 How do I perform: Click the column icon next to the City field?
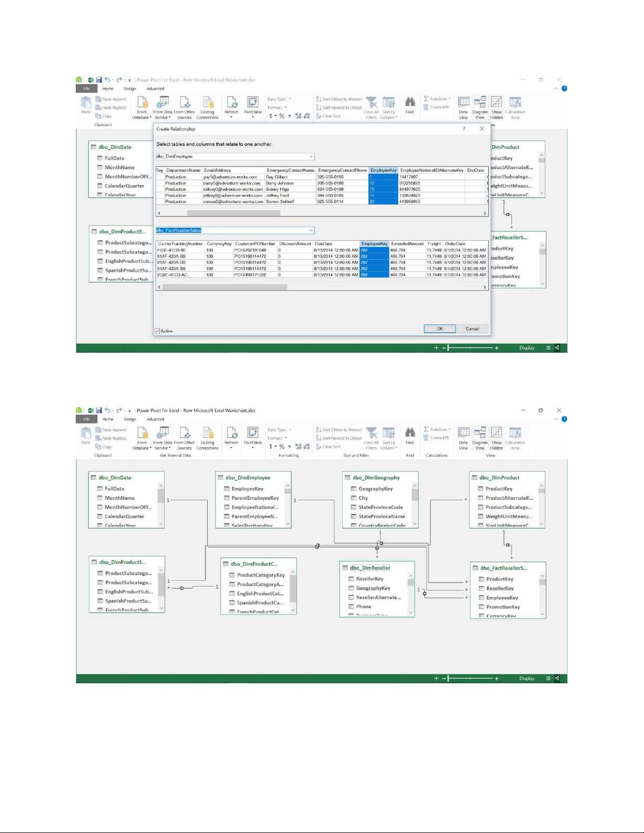click(354, 498)
